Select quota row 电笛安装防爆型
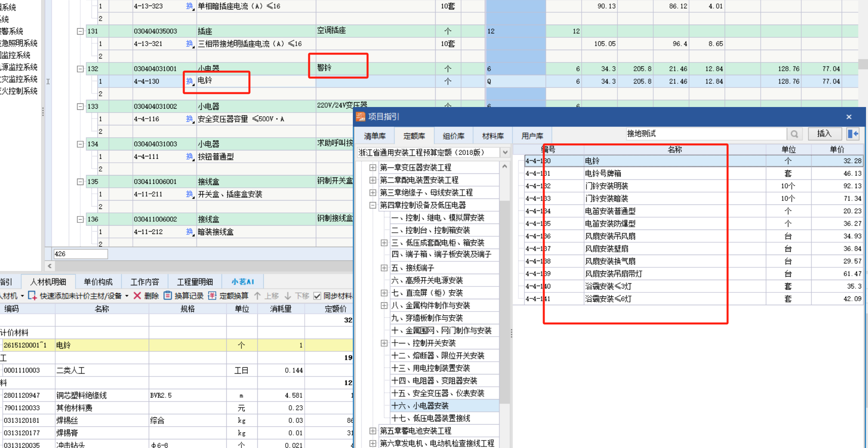This screenshot has width=868, height=448. click(694, 224)
